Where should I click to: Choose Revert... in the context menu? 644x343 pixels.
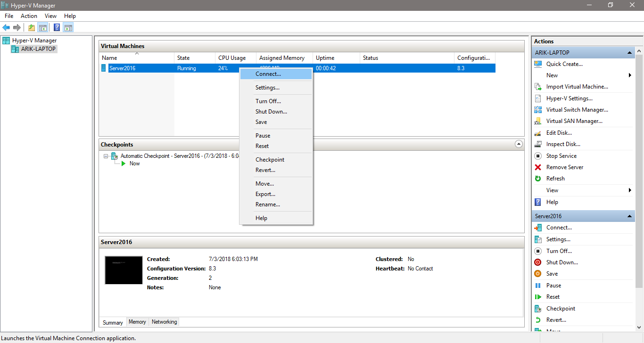coord(276,170)
